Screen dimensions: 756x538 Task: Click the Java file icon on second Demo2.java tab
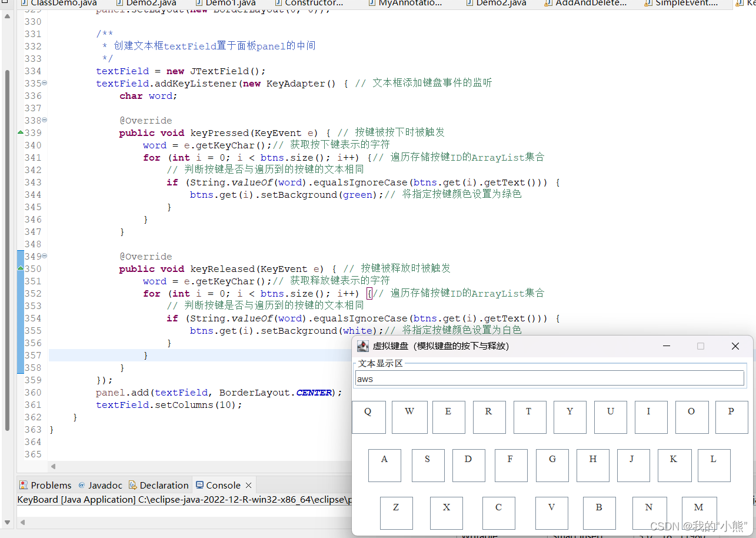tap(469, 3)
